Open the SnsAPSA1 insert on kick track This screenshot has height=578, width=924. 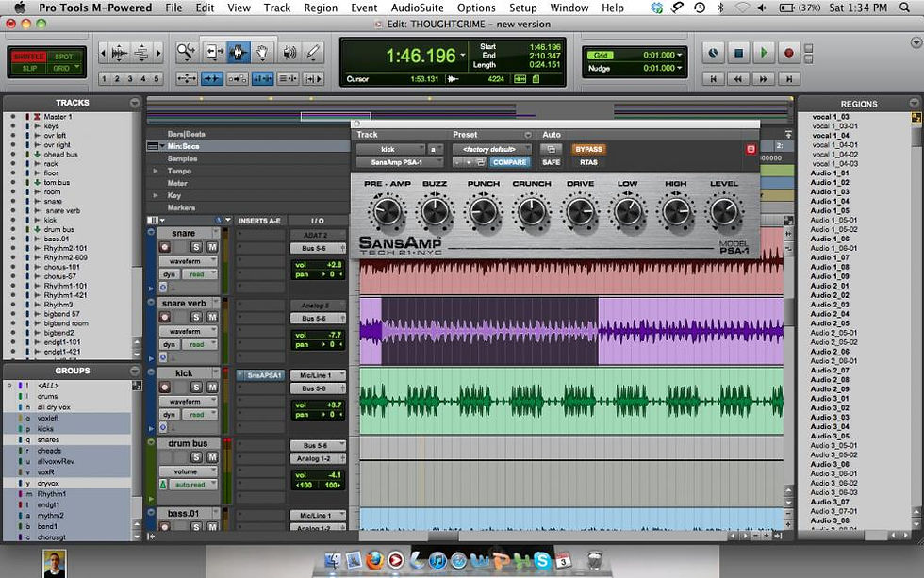pos(261,375)
